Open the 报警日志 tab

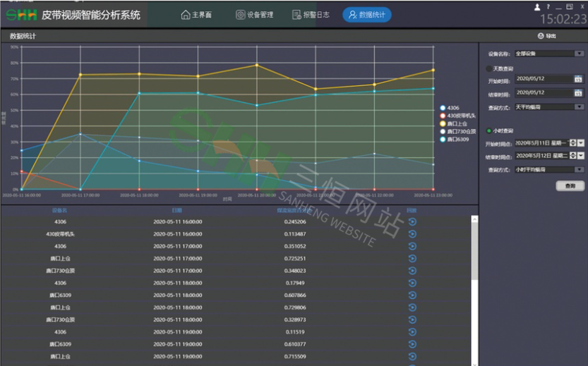pos(311,15)
